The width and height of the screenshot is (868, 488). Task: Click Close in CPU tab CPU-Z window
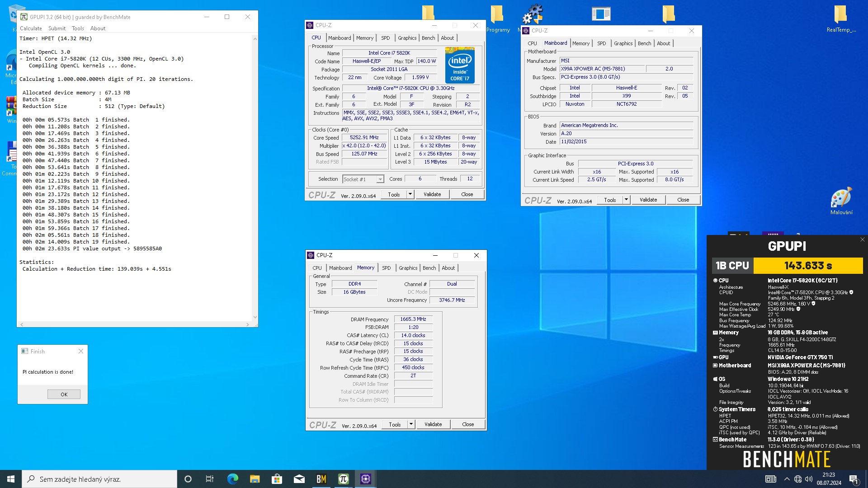[467, 194]
